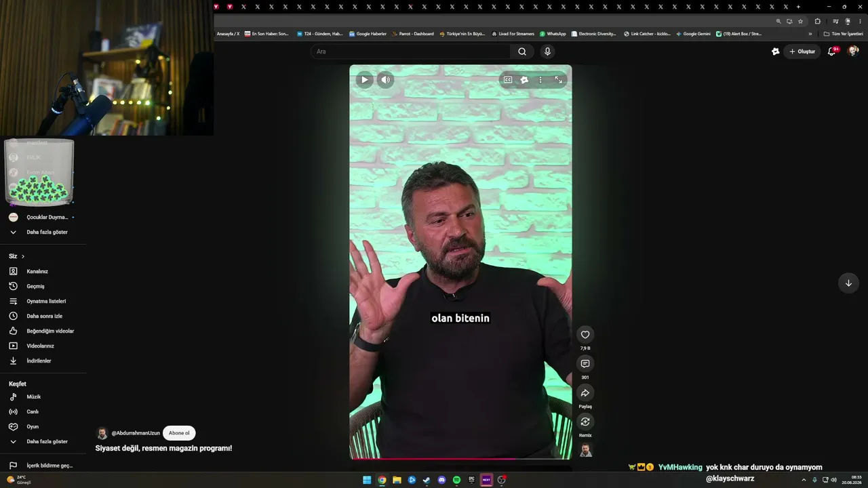Open the Parrot - Dashboard bookmark
Screen dimensions: 868x488
[413, 34]
